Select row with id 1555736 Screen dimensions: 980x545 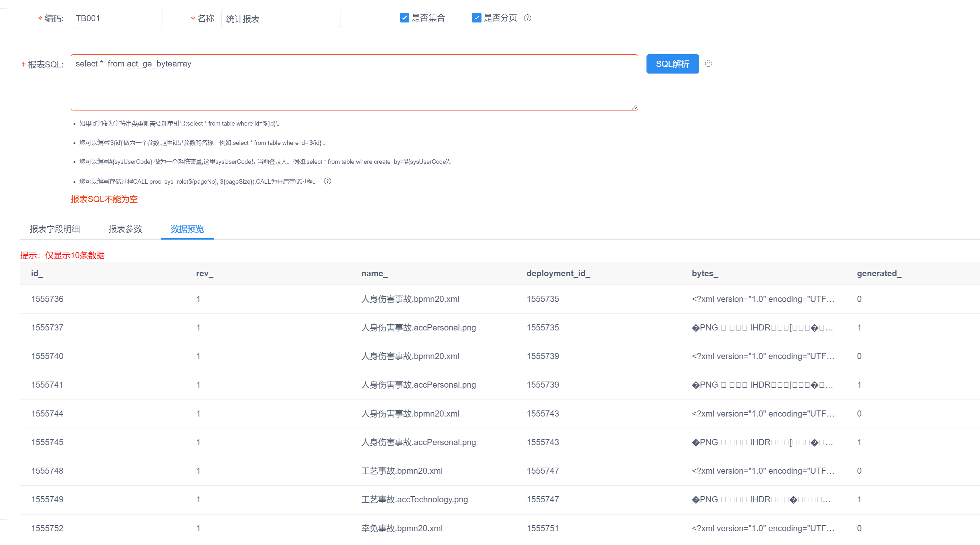click(47, 299)
